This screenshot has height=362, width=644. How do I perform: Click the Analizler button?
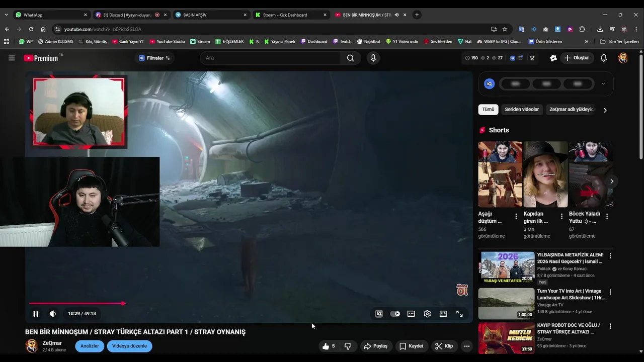(90, 346)
